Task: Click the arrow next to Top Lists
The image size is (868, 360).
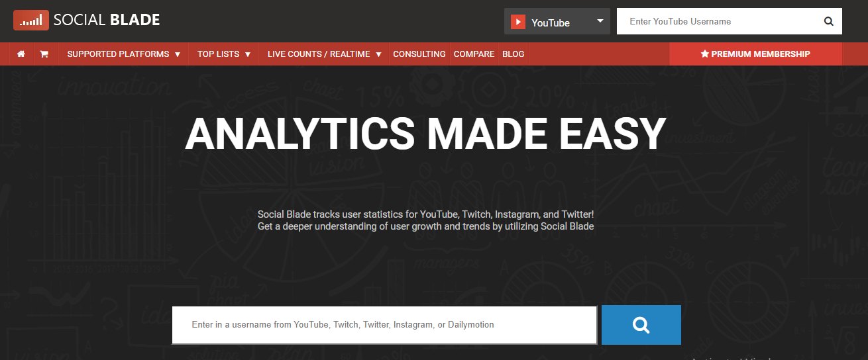Action: 248,54
